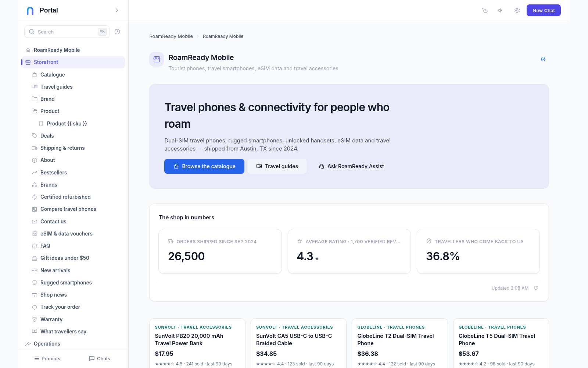Click Ask RoamReady Assist
Image resolution: width=588 pixels, height=368 pixels.
click(351, 166)
